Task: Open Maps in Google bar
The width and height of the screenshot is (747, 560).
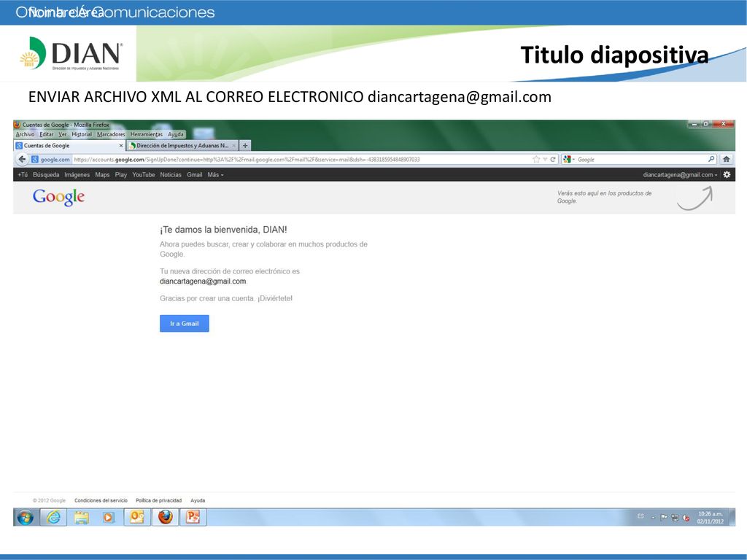Action: pos(102,175)
